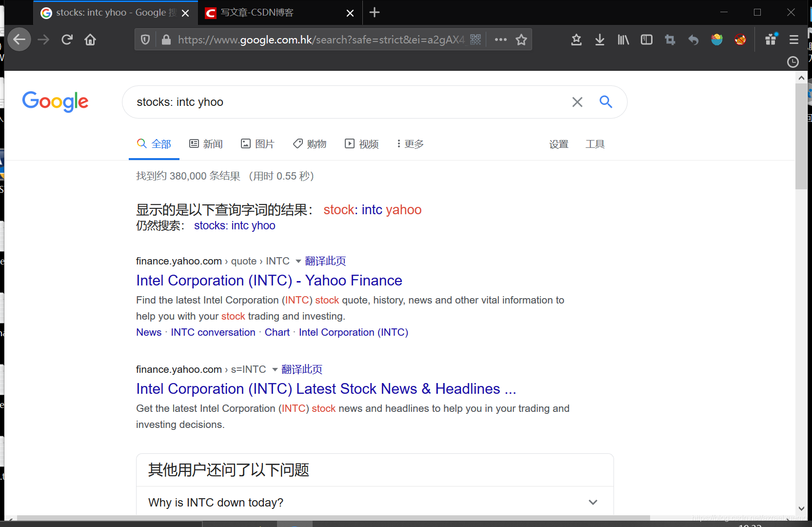812x527 pixels.
Task: Open the red circular extension icon
Action: (740, 40)
